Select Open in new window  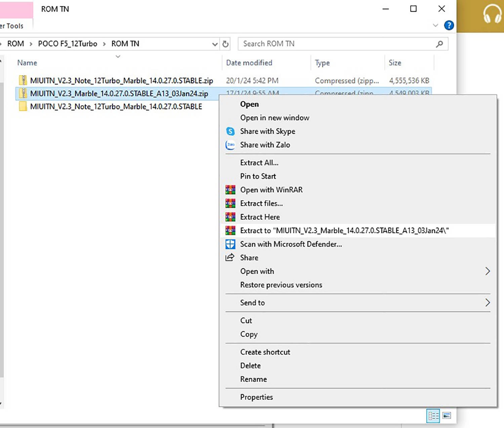coord(275,118)
